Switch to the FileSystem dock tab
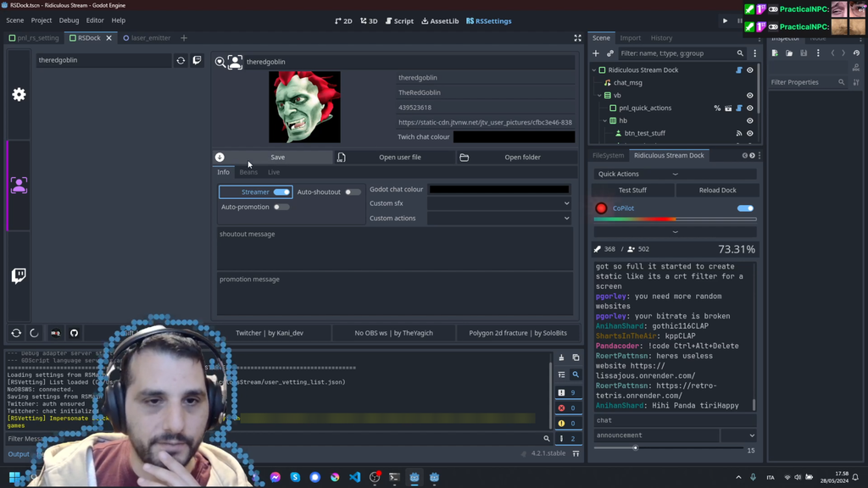This screenshot has width=868, height=488. 608,156
